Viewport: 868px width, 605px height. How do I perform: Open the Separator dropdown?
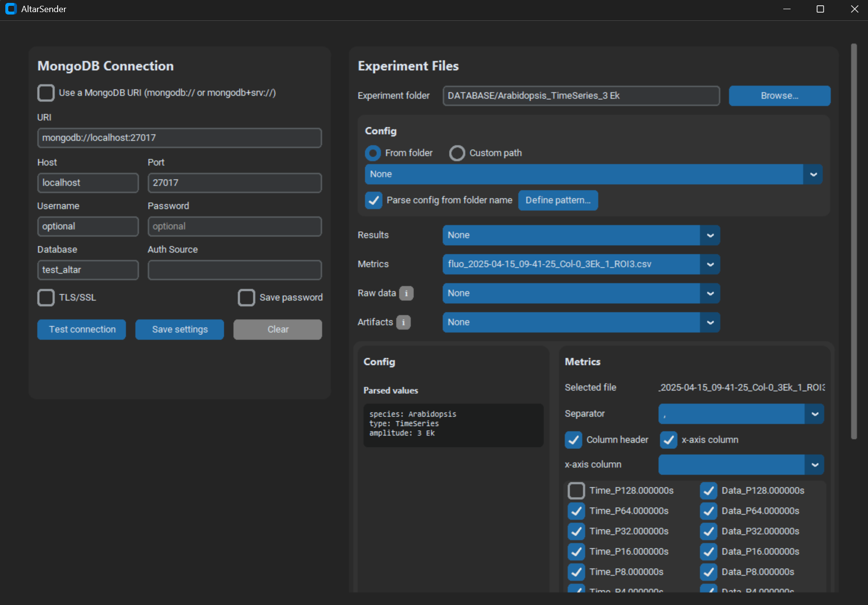pyautogui.click(x=814, y=414)
